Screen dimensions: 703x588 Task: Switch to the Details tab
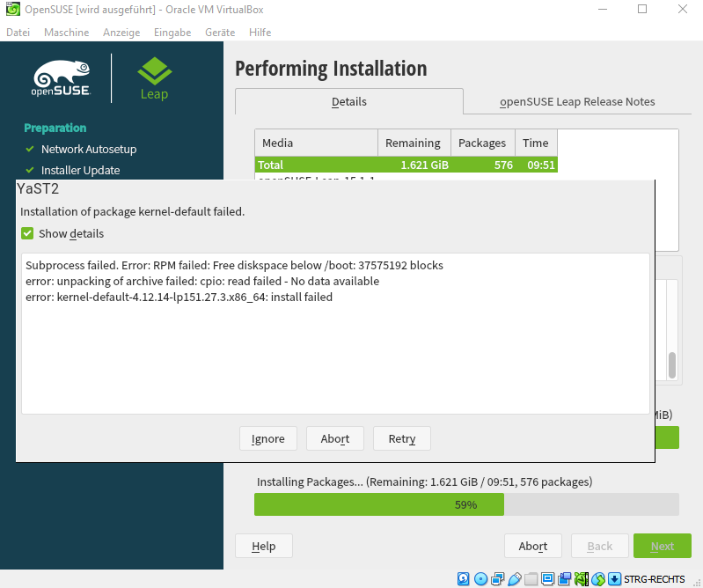coord(348,102)
